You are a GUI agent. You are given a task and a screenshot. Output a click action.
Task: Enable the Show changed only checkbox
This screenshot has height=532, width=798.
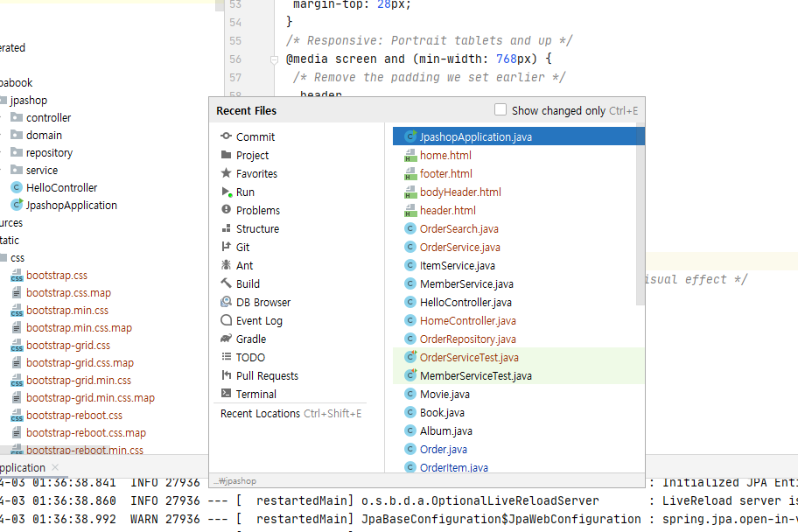point(500,109)
